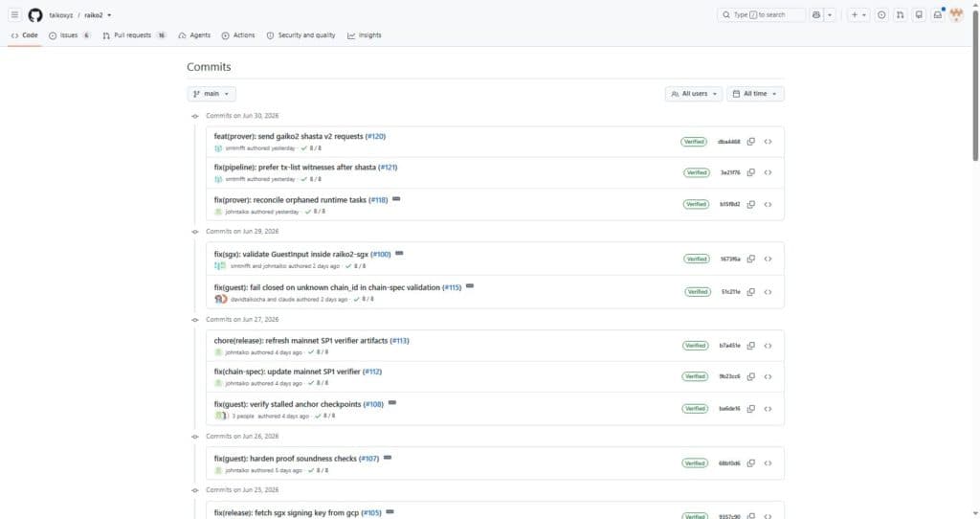Open the All time date filter

click(755, 94)
